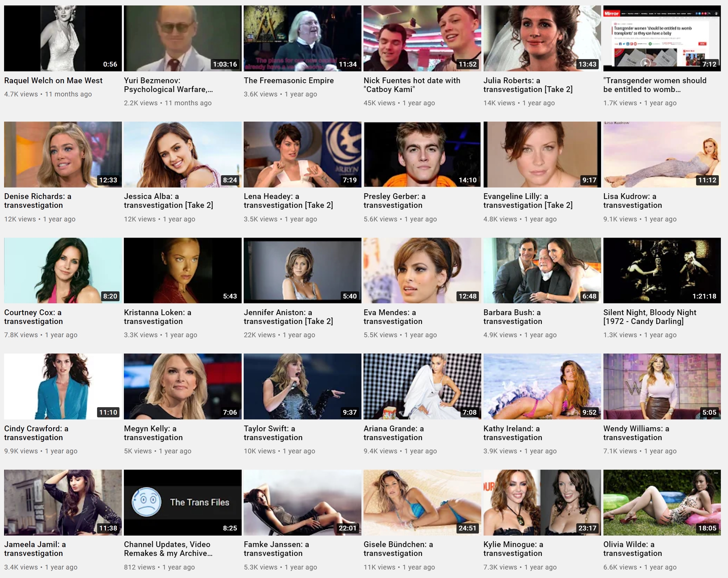Click the Courtney Cox transvestigation title
Screen dimensions: 728x578
[x=34, y=317]
